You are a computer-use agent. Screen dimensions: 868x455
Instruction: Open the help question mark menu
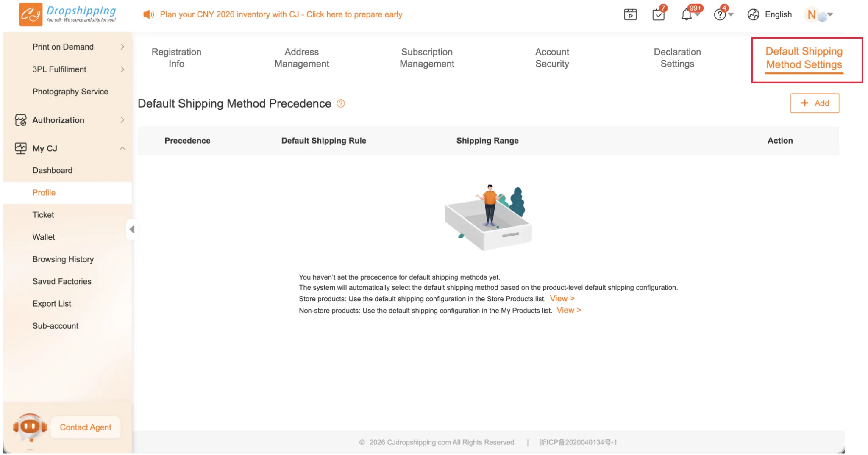coord(720,15)
